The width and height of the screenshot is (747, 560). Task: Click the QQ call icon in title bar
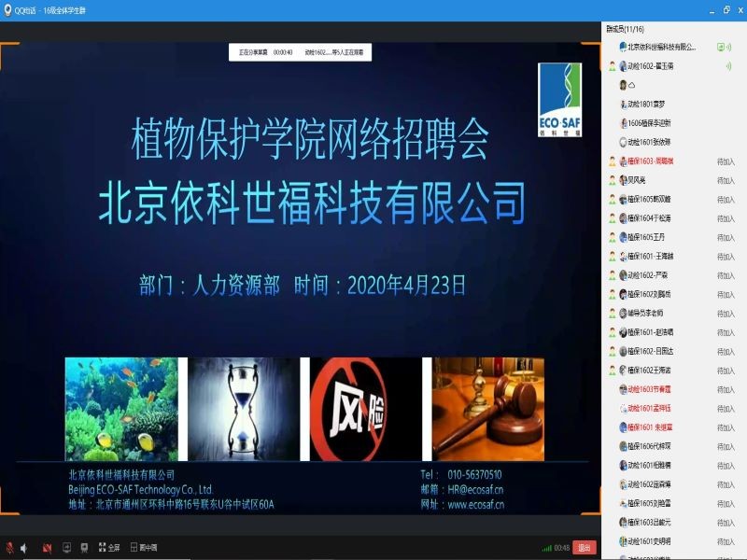[x=7, y=10]
